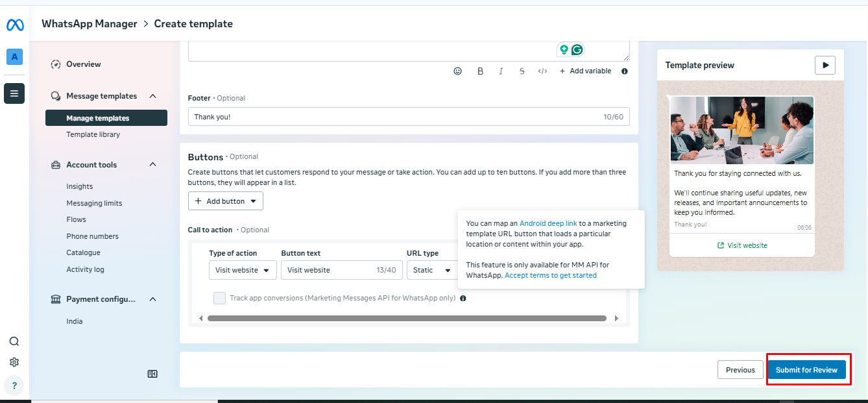Click the Meta logo icon
Screen dimensions: 868x403
coord(15,25)
